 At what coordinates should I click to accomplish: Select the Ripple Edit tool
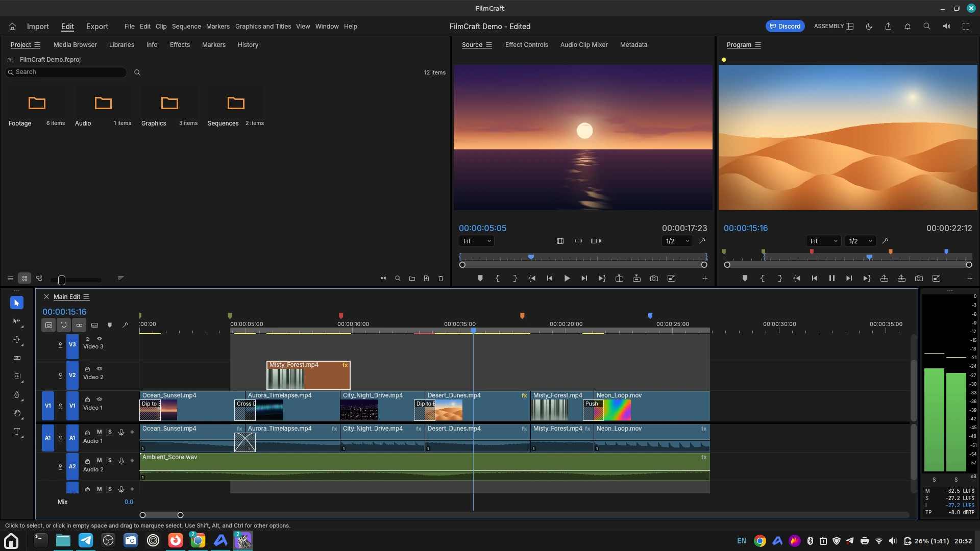(16, 340)
